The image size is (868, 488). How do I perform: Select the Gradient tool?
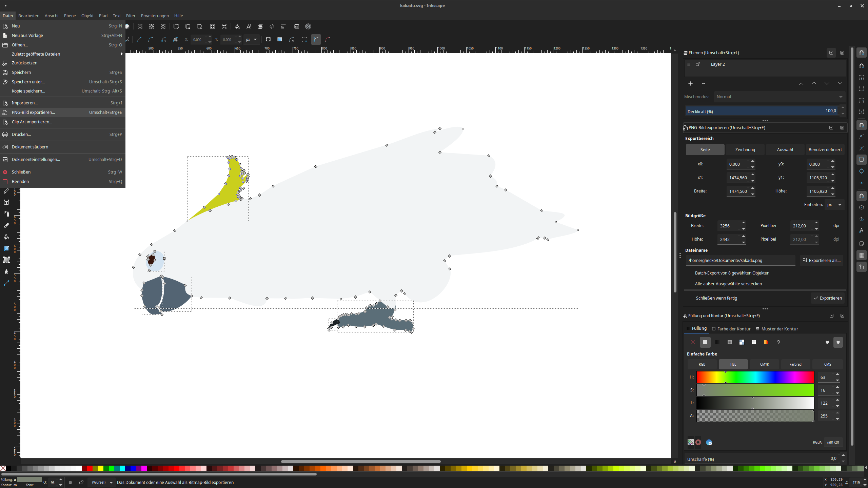pyautogui.click(x=6, y=248)
